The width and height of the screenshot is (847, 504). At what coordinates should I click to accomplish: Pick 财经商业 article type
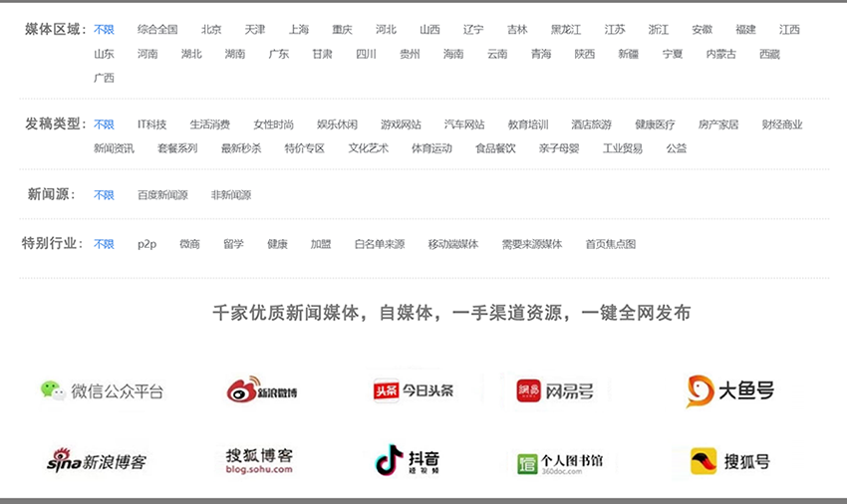point(782,125)
